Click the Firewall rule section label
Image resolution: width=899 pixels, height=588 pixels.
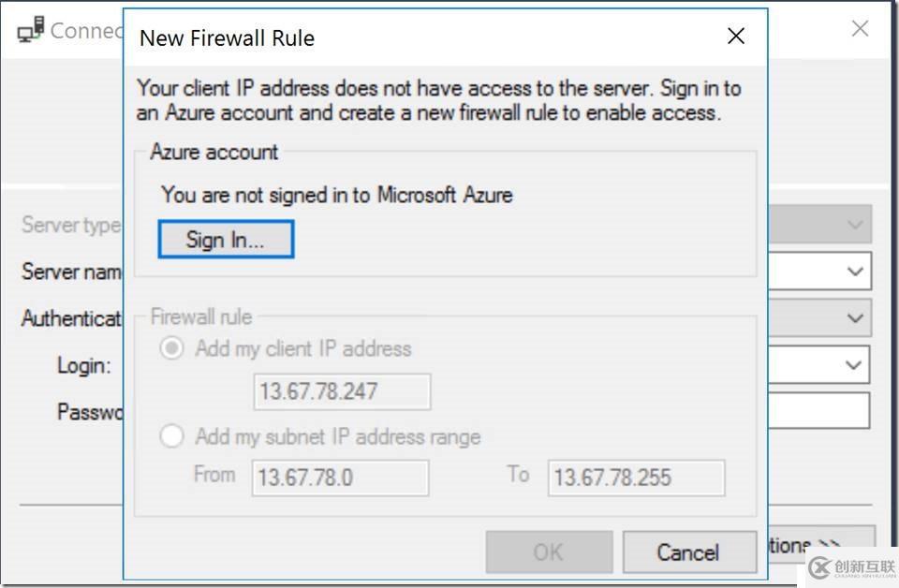click(x=199, y=316)
